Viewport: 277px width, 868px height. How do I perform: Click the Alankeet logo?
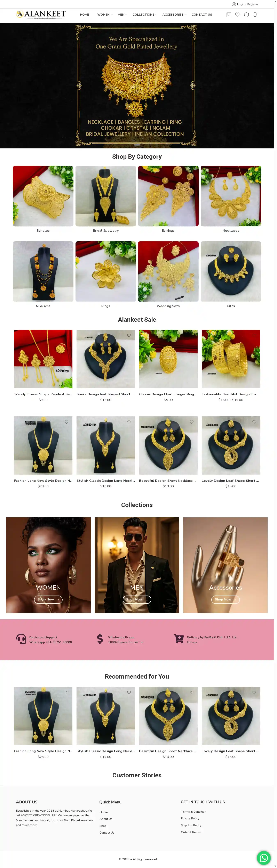tap(41, 15)
